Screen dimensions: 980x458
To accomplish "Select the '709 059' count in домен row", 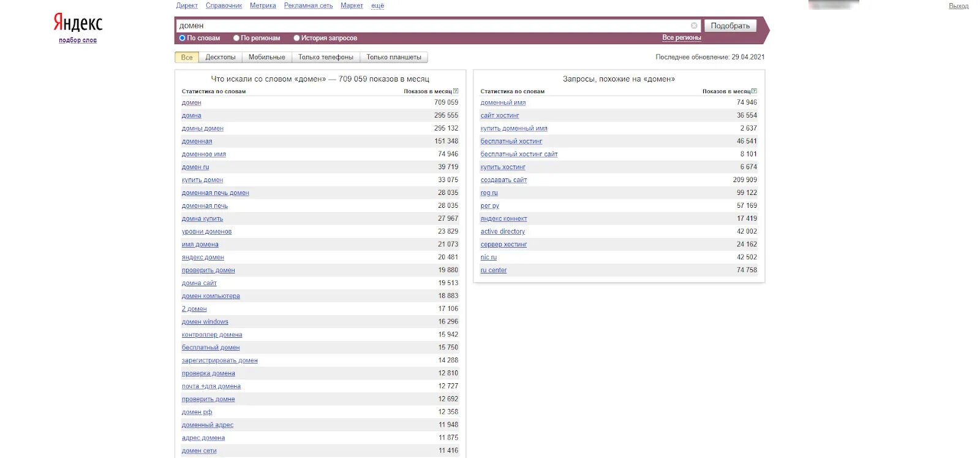I will (446, 102).
